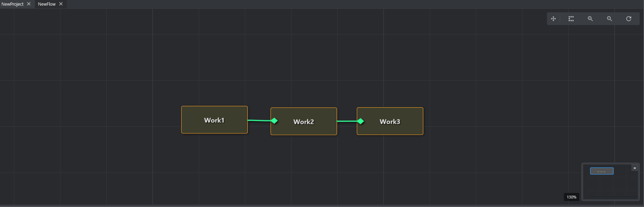
Task: Activate the pan/move canvas tool
Action: pyautogui.click(x=553, y=19)
